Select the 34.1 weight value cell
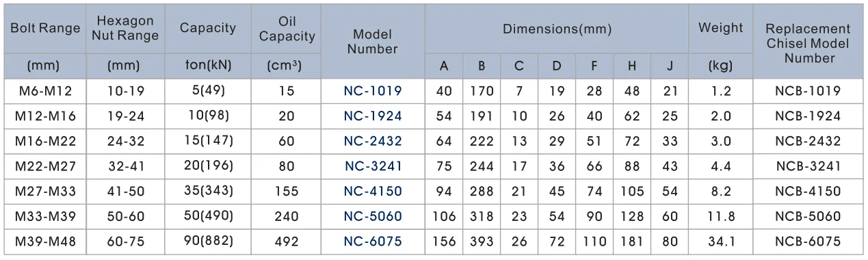 (720, 242)
